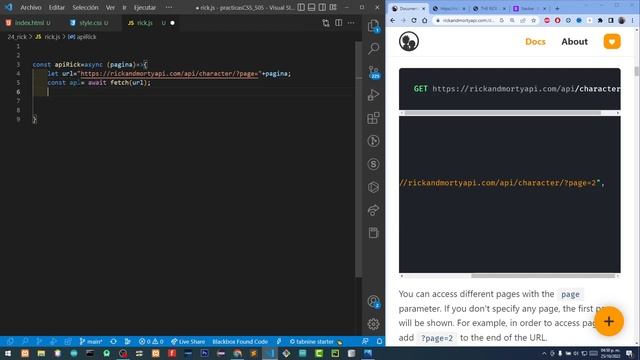This screenshot has height=360, width=640.
Task: Open the Ver menu
Action: (x=110, y=7)
